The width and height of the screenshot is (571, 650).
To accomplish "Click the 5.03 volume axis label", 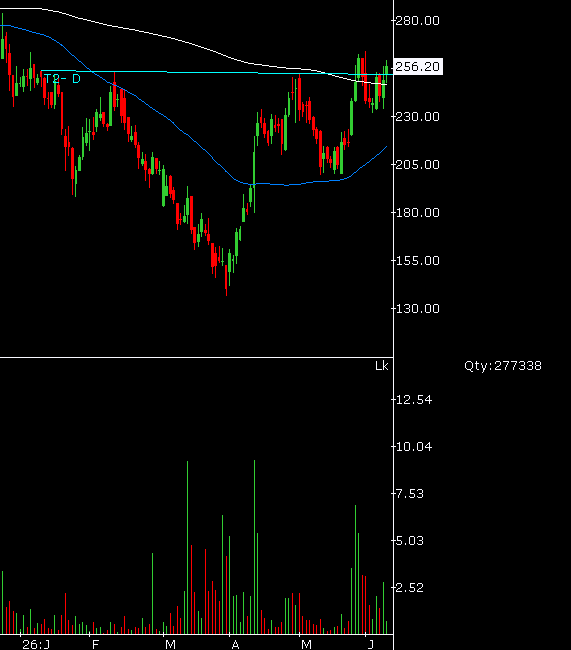I will click(410, 541).
